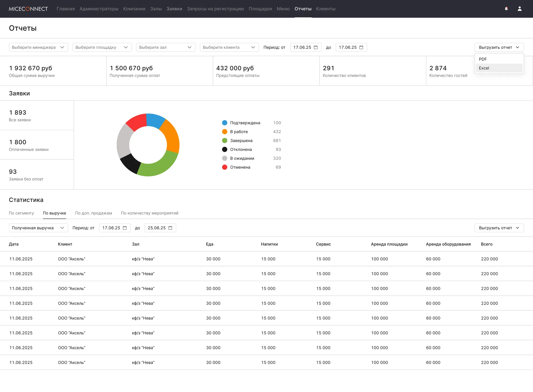533x392 pixels.
Task: Open calendar icon for statistics end date 25.06.25
Action: coord(170,228)
